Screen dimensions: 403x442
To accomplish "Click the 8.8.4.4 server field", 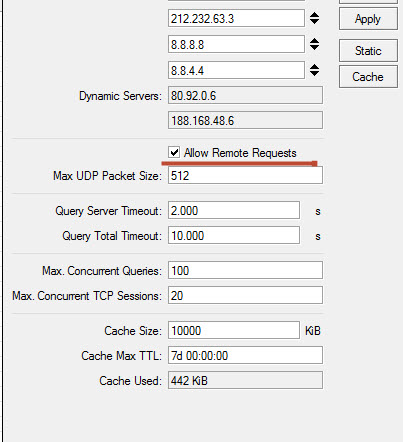I will [236, 70].
